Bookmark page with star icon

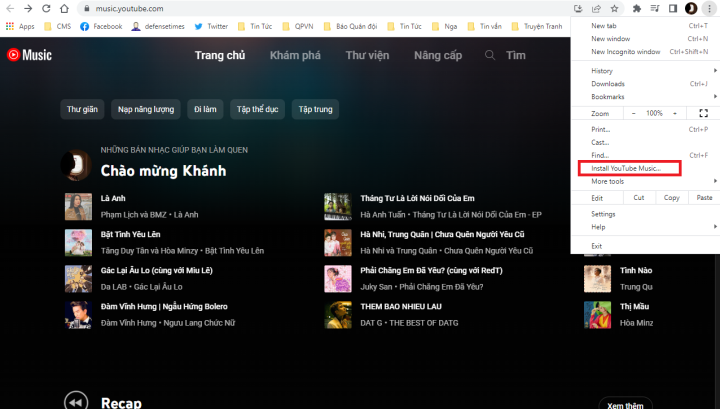click(614, 8)
